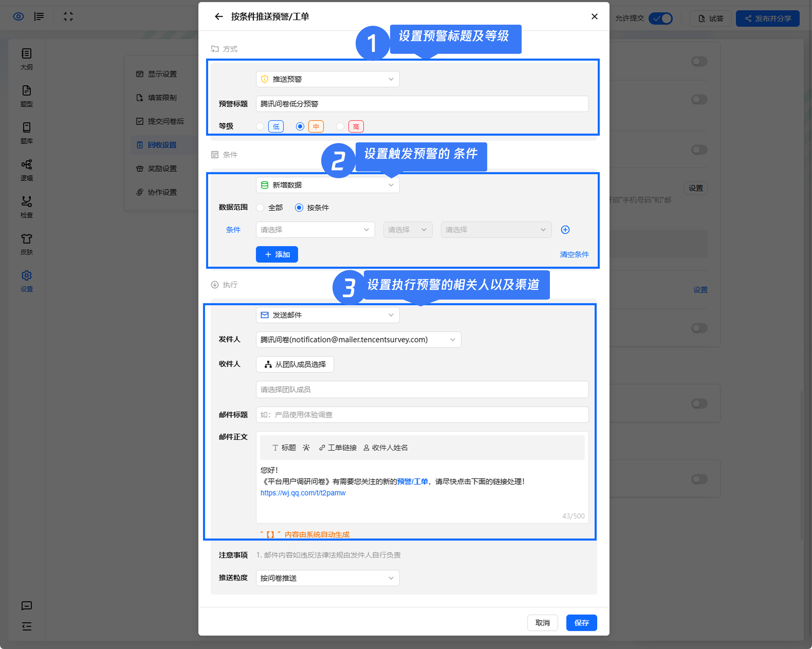Click the back arrow in dialog header
812x649 pixels.
click(x=218, y=17)
